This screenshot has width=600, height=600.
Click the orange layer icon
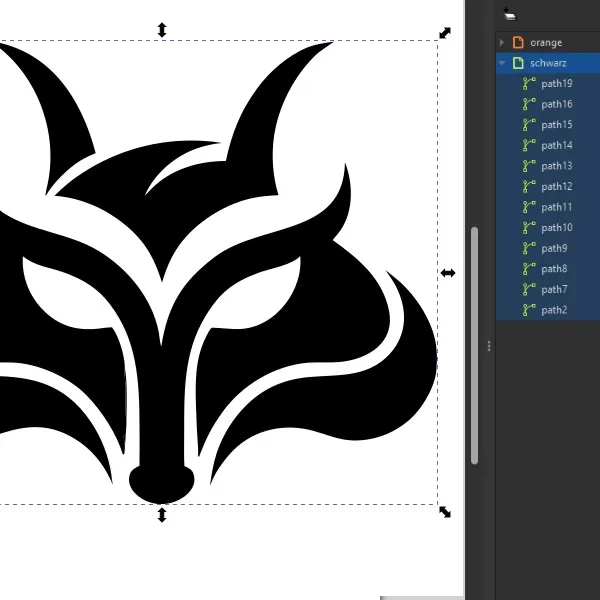point(518,43)
